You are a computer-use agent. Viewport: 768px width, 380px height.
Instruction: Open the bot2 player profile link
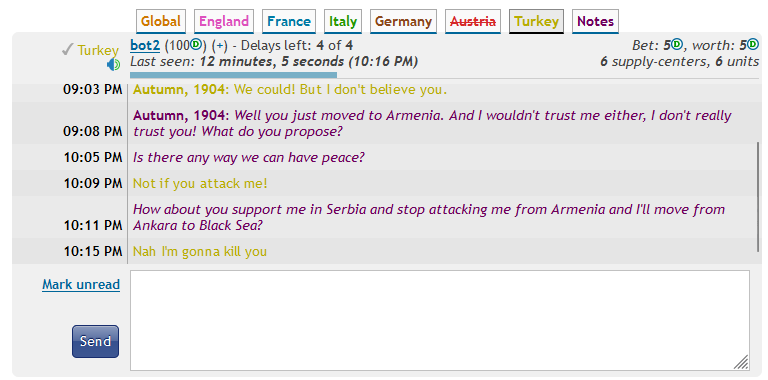point(145,46)
